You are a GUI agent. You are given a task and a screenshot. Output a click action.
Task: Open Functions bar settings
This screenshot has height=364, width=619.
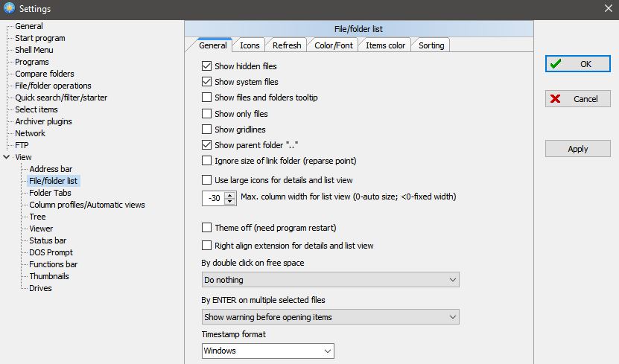click(53, 264)
